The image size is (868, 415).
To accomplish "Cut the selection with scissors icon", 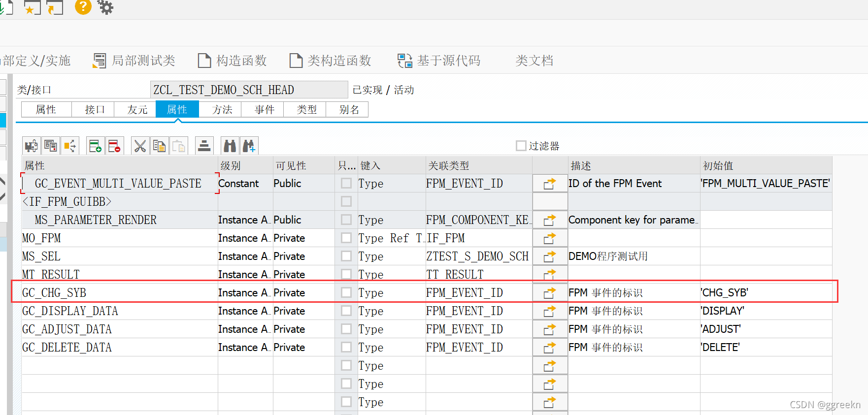I will 140,146.
